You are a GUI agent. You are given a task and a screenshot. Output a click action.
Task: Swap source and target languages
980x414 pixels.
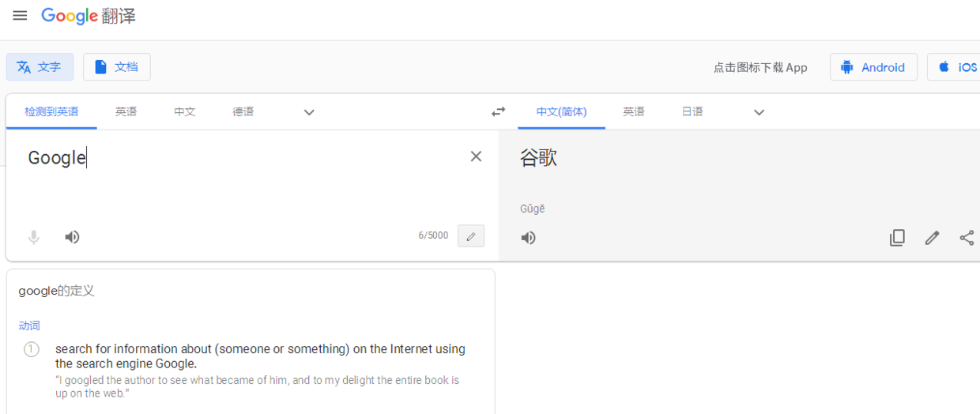[498, 112]
